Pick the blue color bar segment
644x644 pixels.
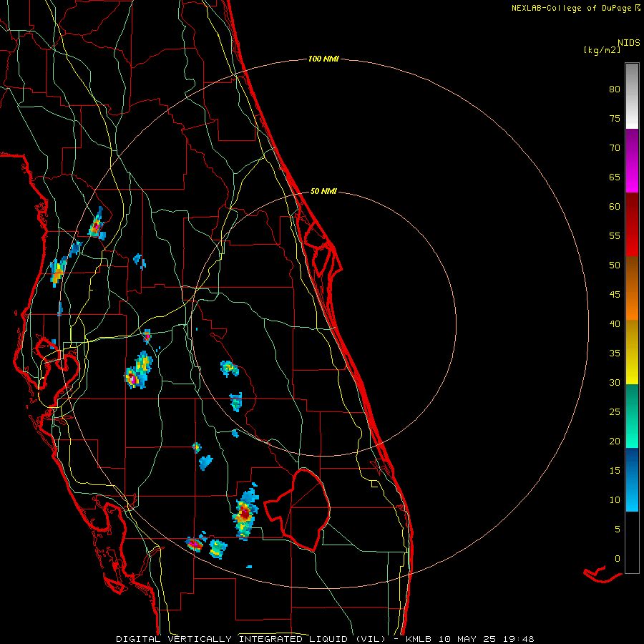(632, 479)
